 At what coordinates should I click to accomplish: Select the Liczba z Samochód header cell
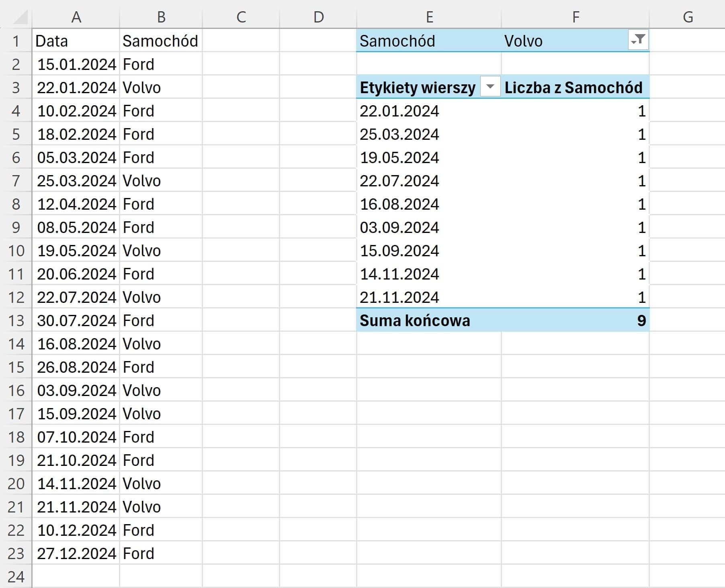pyautogui.click(x=575, y=88)
